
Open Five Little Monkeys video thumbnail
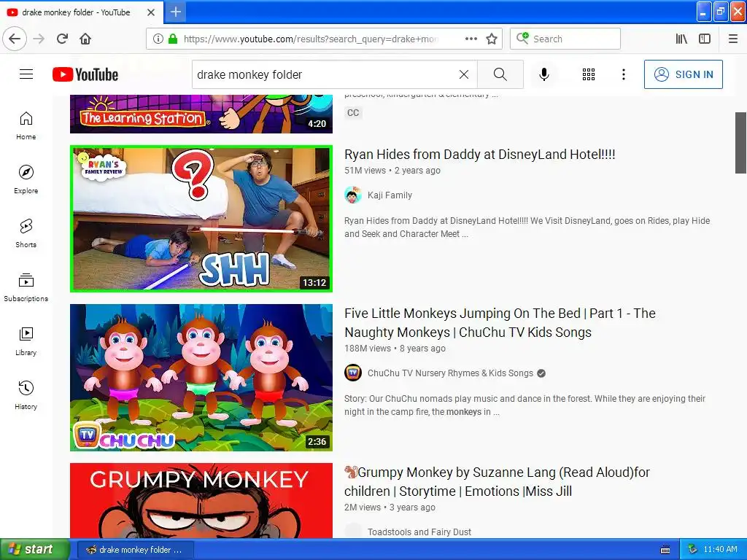[x=201, y=378]
